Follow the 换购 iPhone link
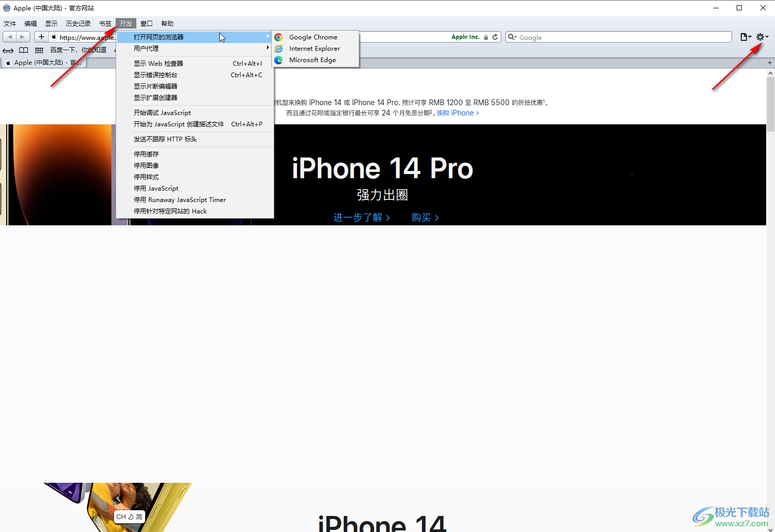The height and width of the screenshot is (532, 775). [458, 113]
